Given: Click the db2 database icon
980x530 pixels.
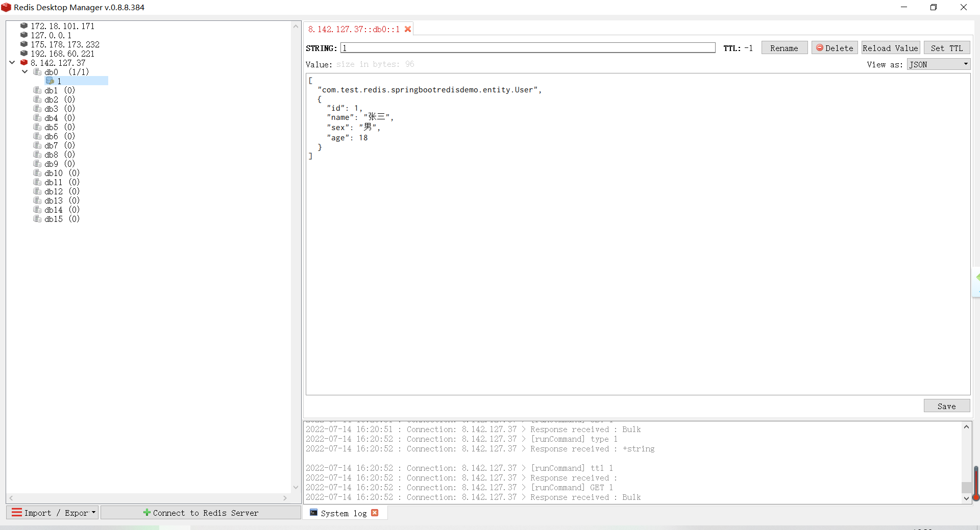Looking at the screenshot, I should (37, 99).
